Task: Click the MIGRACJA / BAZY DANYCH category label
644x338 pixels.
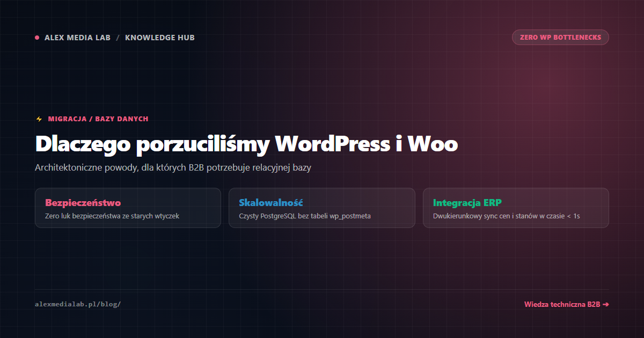Action: [x=98, y=119]
